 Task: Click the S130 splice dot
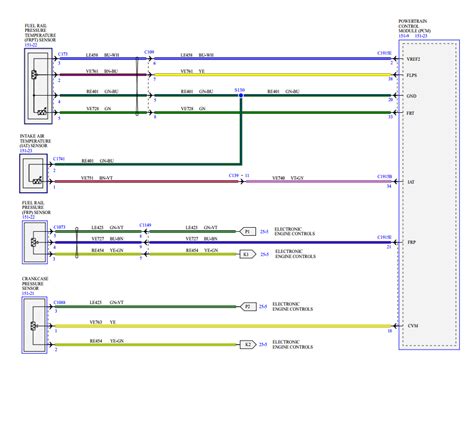click(241, 95)
